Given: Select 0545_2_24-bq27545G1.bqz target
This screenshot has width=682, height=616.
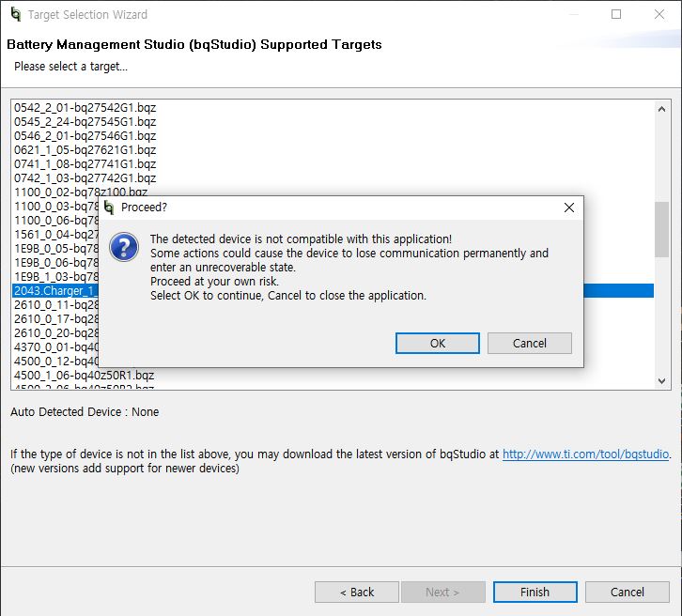Looking at the screenshot, I should (x=85, y=122).
